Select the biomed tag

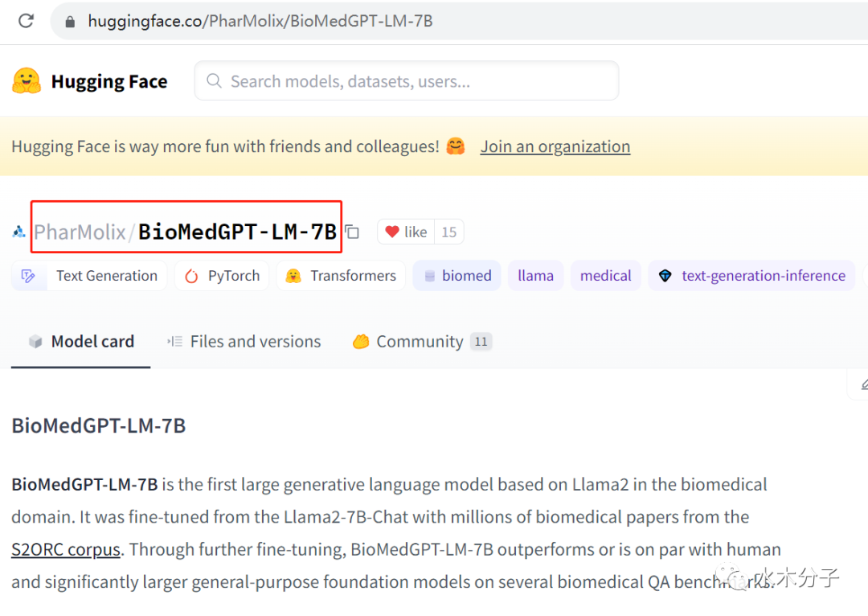click(x=457, y=276)
